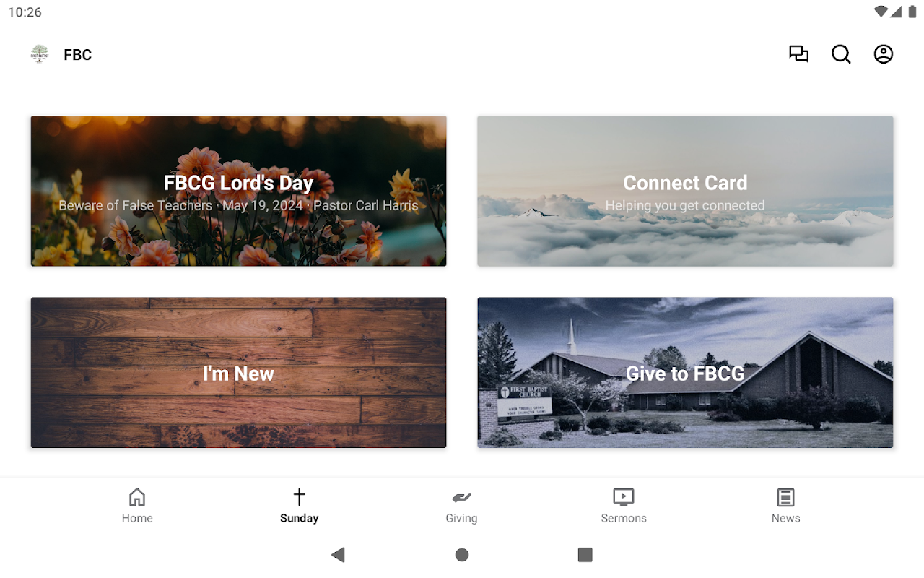Open the Connect Card tile

tap(685, 191)
